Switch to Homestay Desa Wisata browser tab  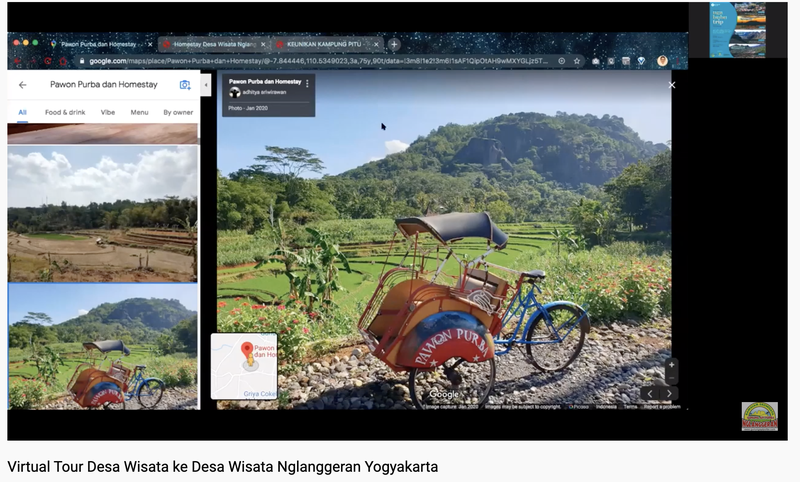[210, 44]
